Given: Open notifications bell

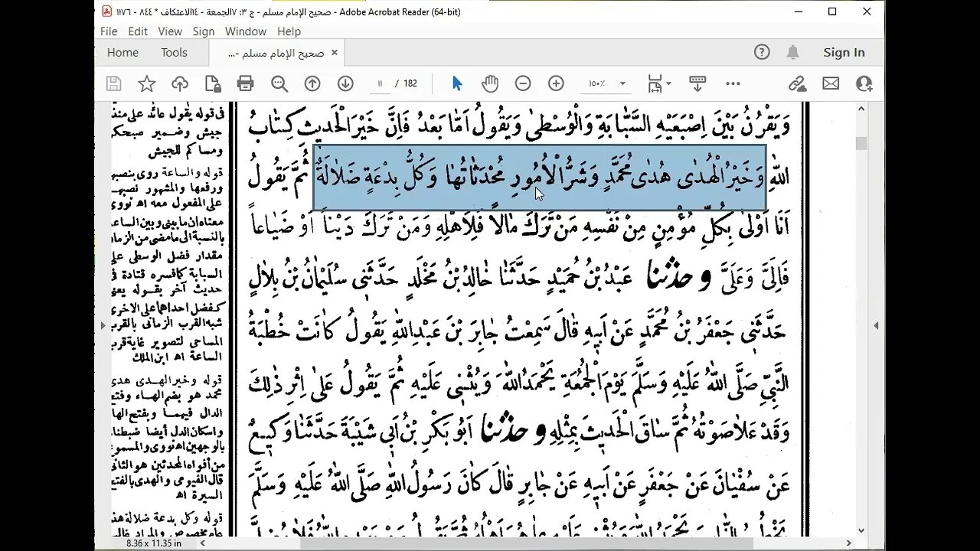Looking at the screenshot, I should pos(793,52).
